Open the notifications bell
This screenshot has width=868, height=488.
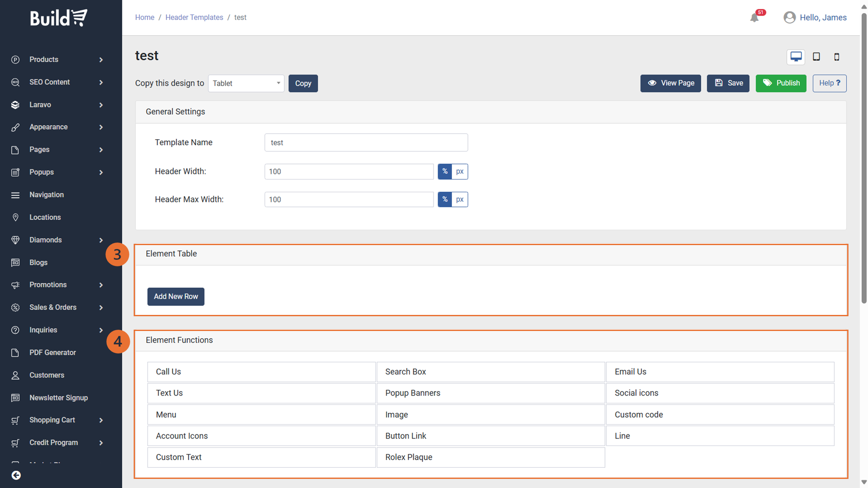[x=754, y=17]
